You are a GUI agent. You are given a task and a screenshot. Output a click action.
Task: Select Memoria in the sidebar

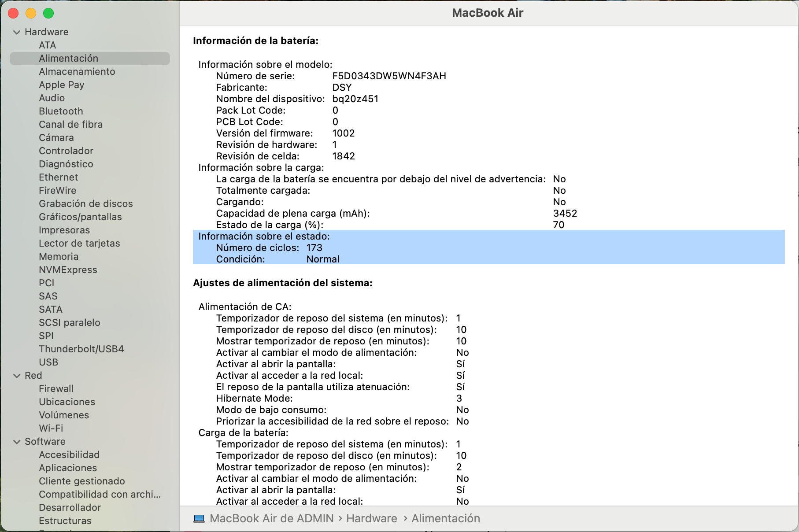tap(59, 256)
